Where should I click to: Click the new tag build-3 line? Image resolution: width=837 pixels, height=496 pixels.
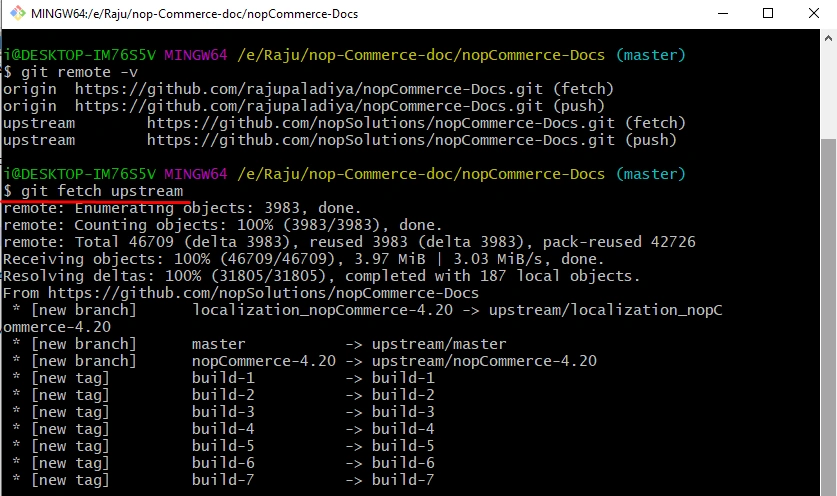coord(223,413)
